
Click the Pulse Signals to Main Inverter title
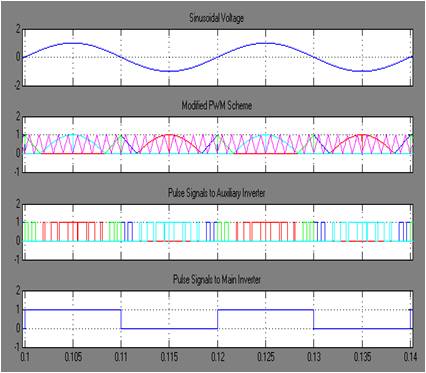pos(216,279)
